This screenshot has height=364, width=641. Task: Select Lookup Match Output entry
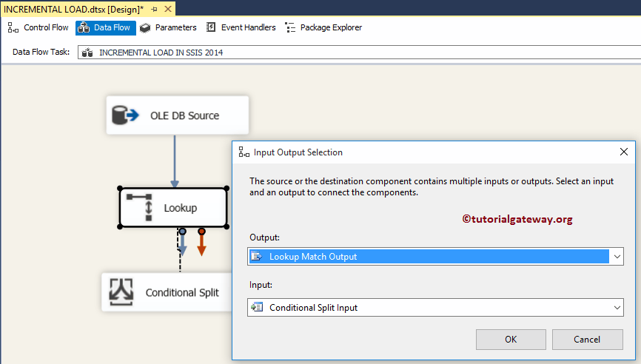(x=429, y=257)
